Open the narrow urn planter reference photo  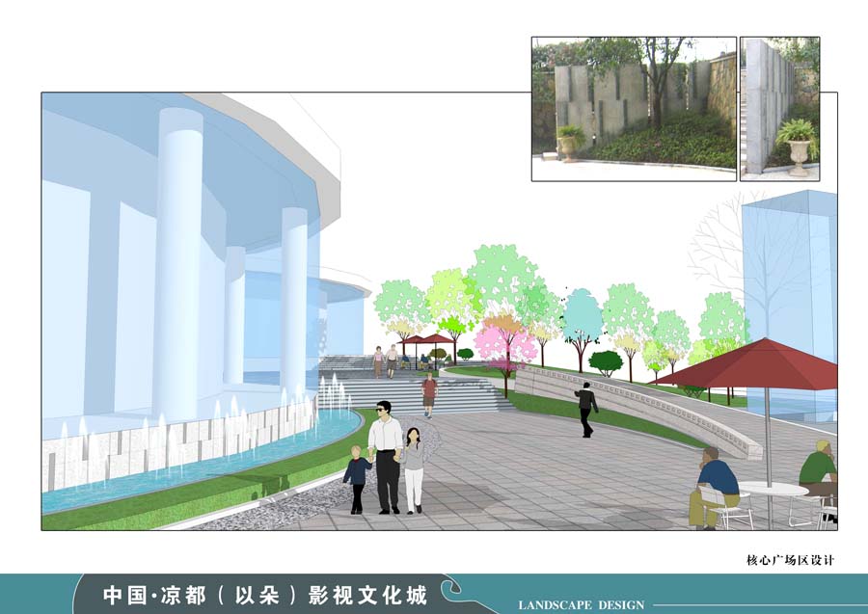click(x=780, y=109)
